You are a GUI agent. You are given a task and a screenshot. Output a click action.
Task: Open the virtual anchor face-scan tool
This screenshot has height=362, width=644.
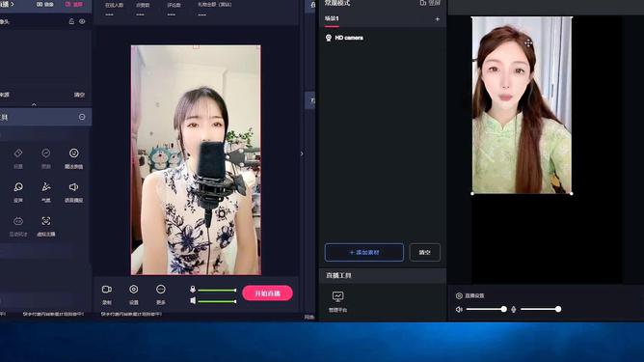46,221
